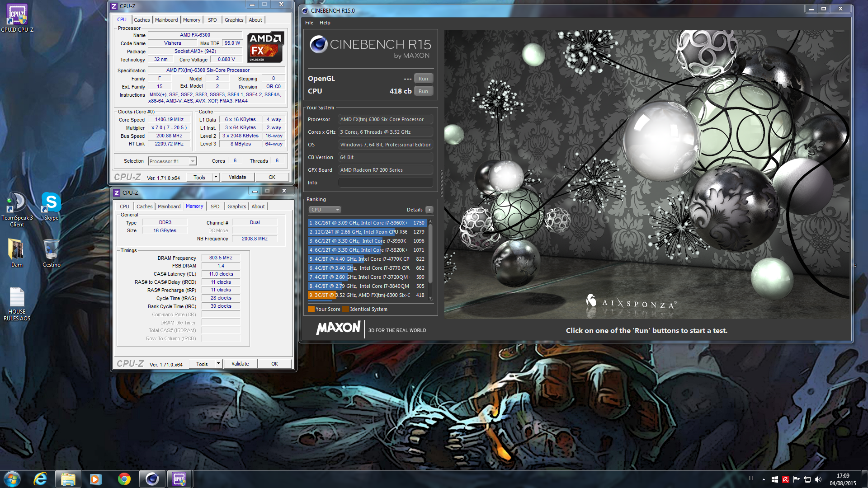Click the Identical System legend swatch
Image resolution: width=868 pixels, height=488 pixels.
pyautogui.click(x=346, y=309)
